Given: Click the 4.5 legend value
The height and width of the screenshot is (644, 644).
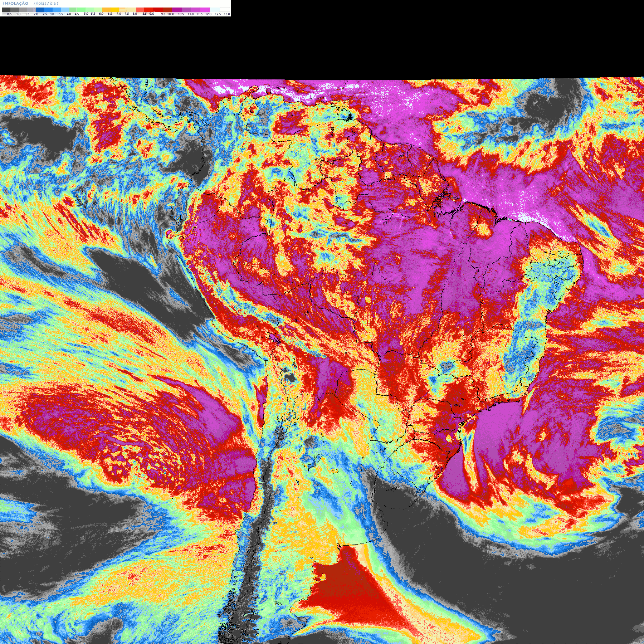Looking at the screenshot, I should pyautogui.click(x=77, y=14).
